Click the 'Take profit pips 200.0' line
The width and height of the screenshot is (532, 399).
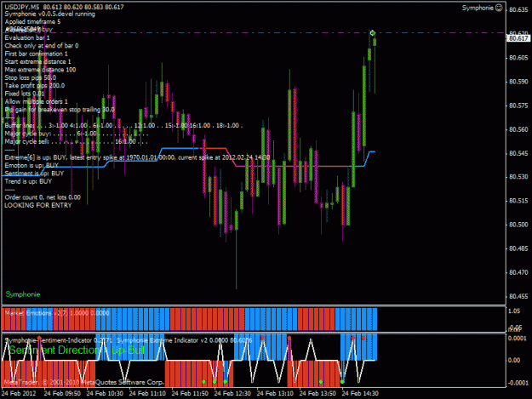(35, 86)
